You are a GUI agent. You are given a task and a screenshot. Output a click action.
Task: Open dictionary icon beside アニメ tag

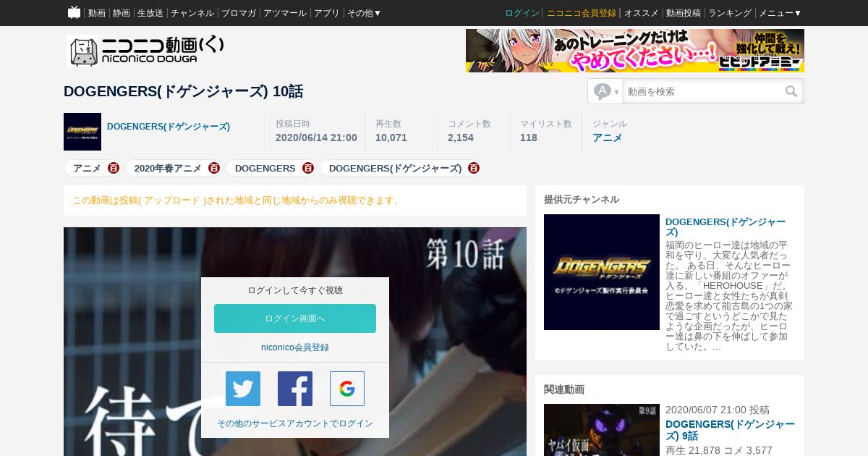point(114,168)
